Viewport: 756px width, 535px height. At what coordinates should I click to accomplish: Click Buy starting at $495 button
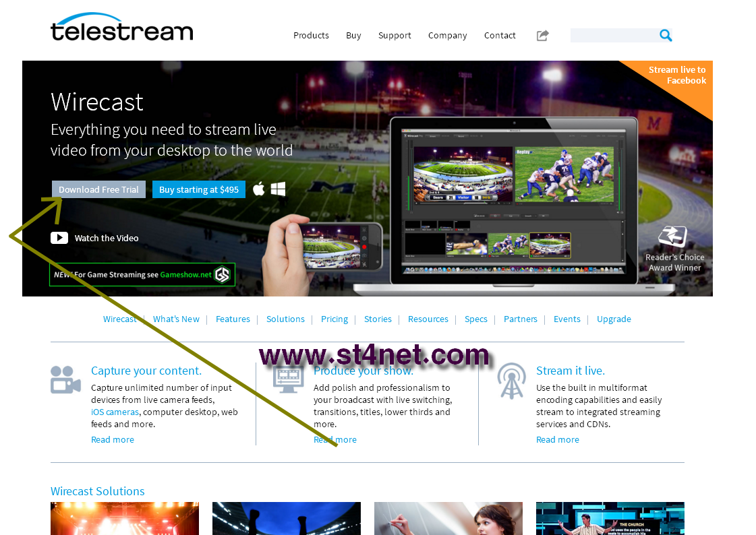(199, 189)
